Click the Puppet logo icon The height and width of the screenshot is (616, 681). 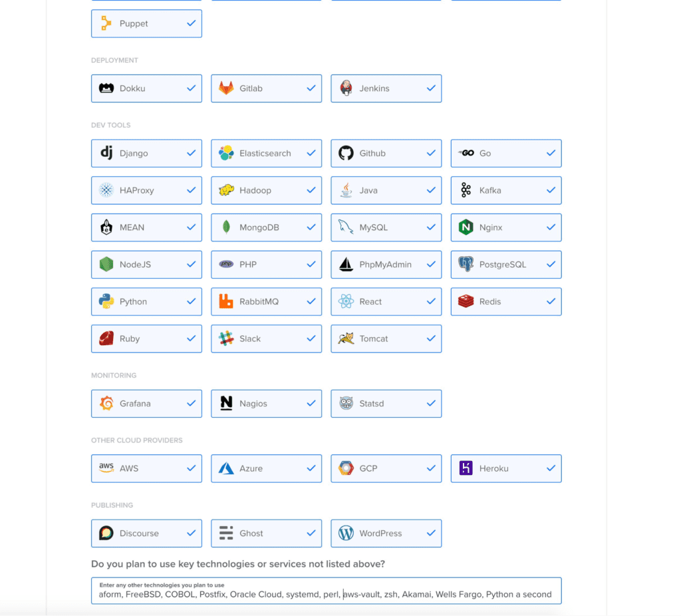[106, 23]
